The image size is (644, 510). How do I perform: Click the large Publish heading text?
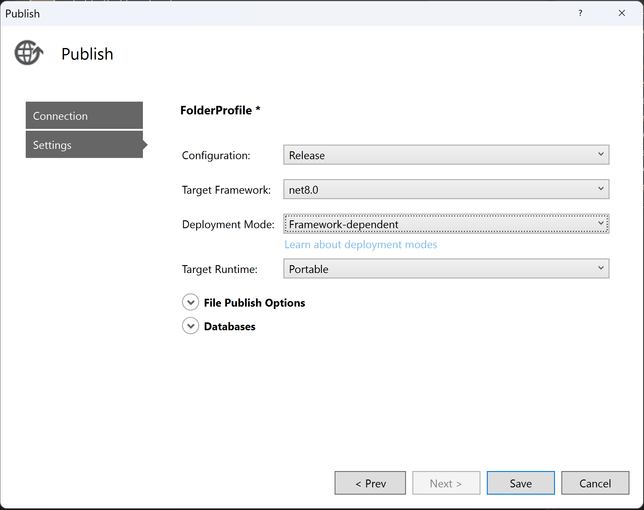coord(87,54)
